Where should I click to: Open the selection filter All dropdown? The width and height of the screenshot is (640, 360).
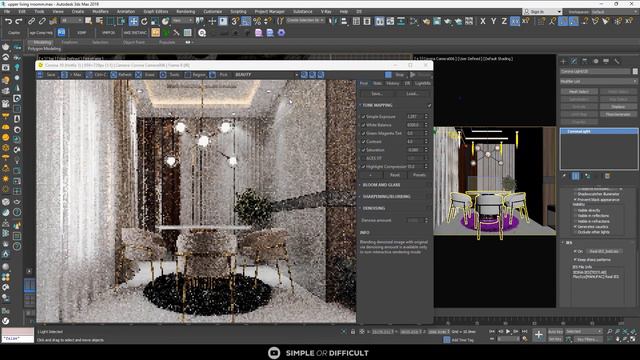coord(71,20)
